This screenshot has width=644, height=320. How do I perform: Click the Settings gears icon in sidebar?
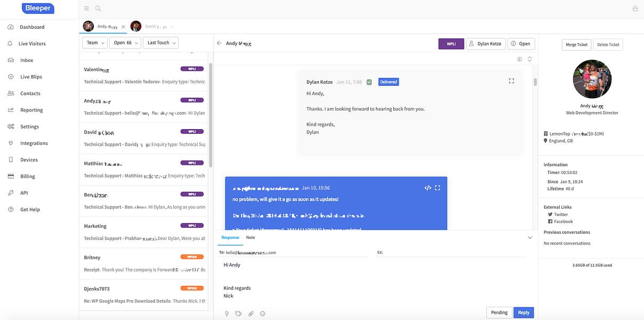11,126
